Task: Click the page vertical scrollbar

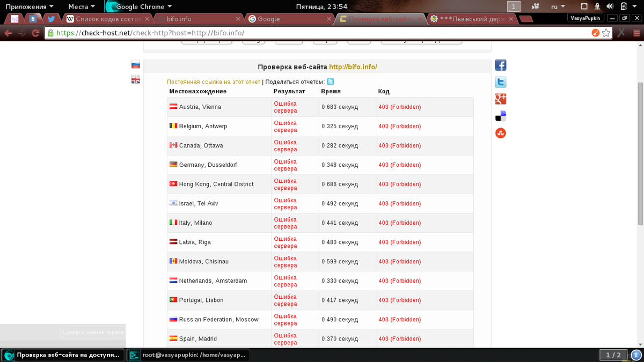Action: click(640, 154)
